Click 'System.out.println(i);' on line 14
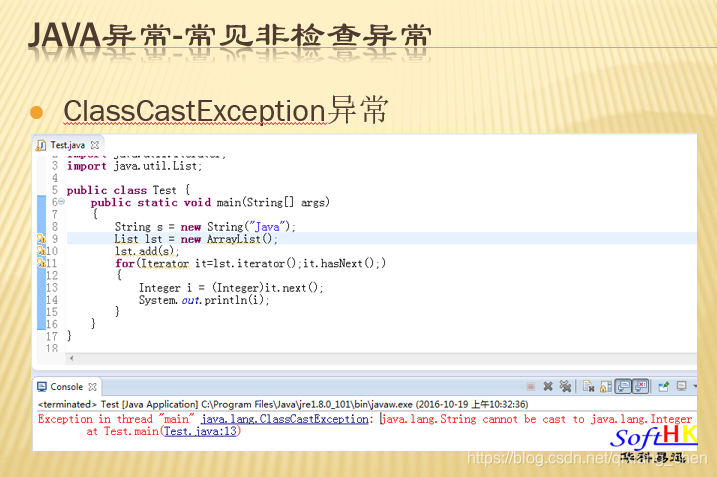The height and width of the screenshot is (477, 717). (204, 300)
